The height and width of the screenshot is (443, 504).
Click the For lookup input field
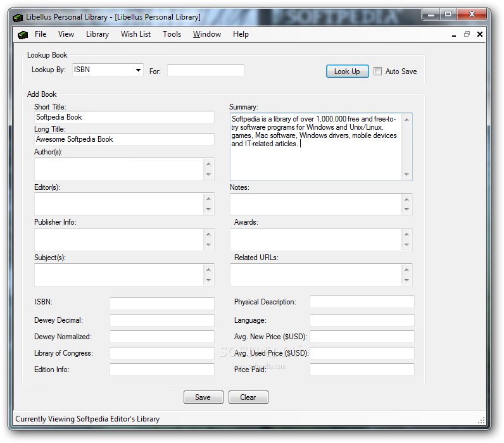(206, 70)
